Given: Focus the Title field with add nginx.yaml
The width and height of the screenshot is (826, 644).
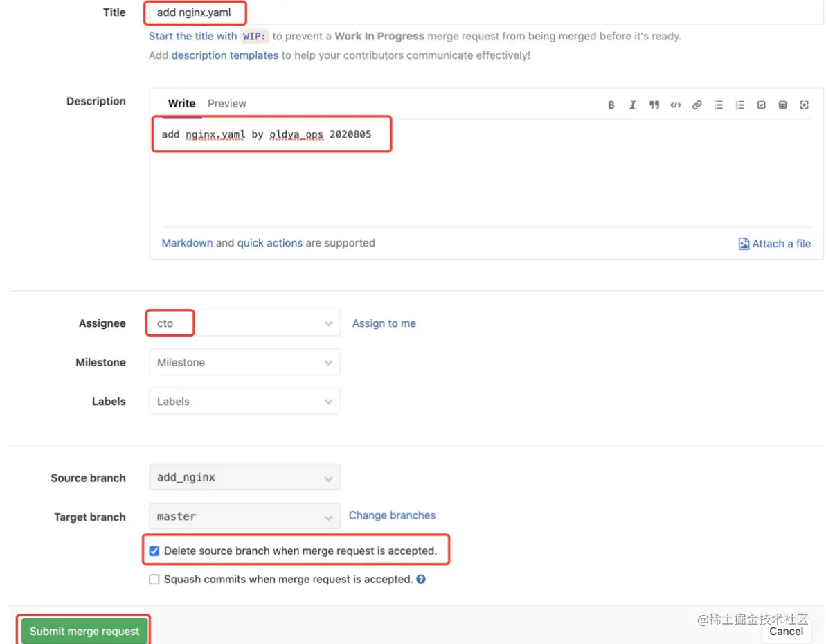Looking at the screenshot, I should (485, 12).
